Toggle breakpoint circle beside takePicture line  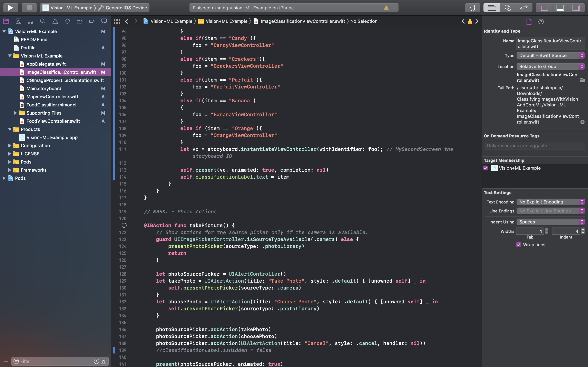[124, 225]
